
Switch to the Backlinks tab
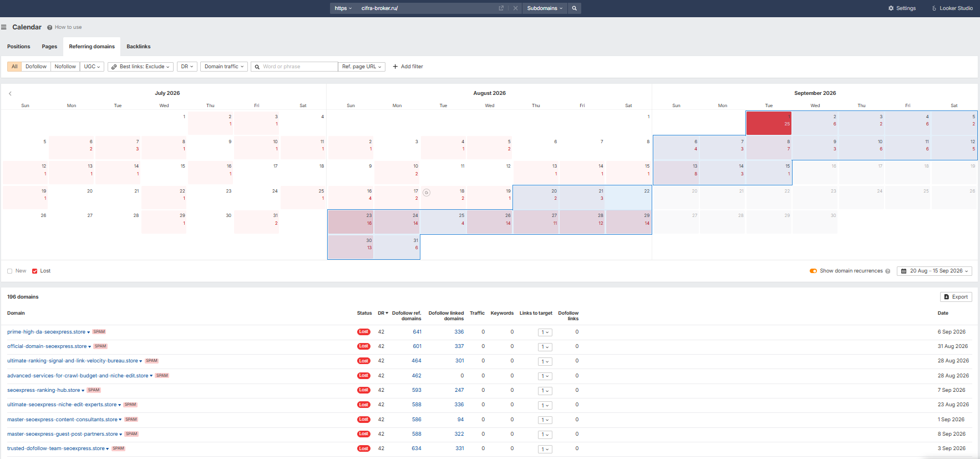click(138, 47)
